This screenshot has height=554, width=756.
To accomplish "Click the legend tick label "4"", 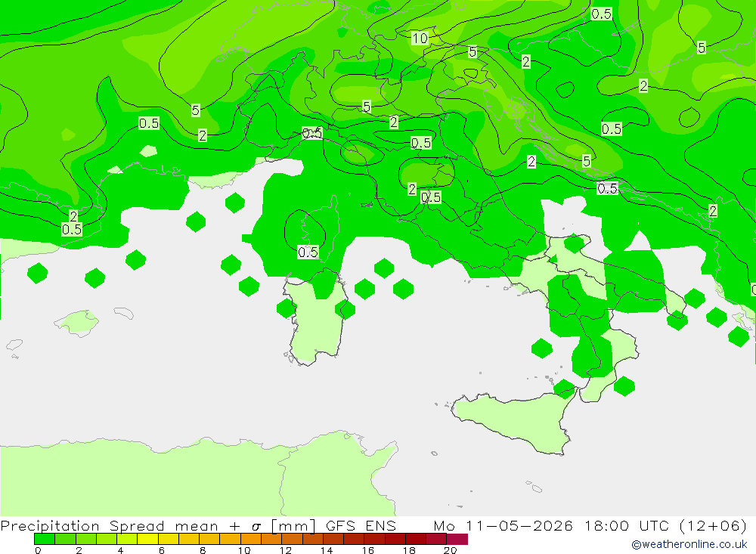I will click(120, 550).
